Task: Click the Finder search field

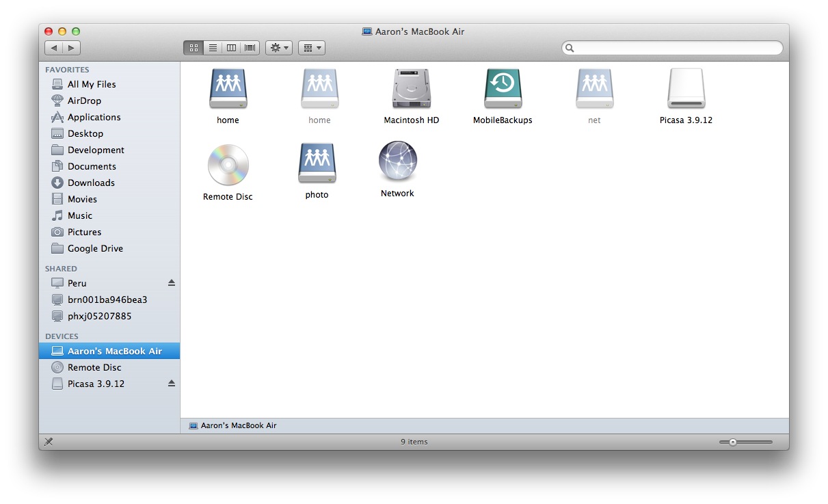Action: [672, 48]
